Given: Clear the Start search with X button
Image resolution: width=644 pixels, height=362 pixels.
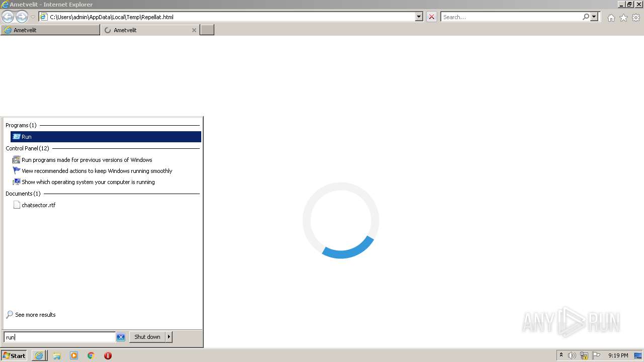Looking at the screenshot, I should pyautogui.click(x=121, y=337).
